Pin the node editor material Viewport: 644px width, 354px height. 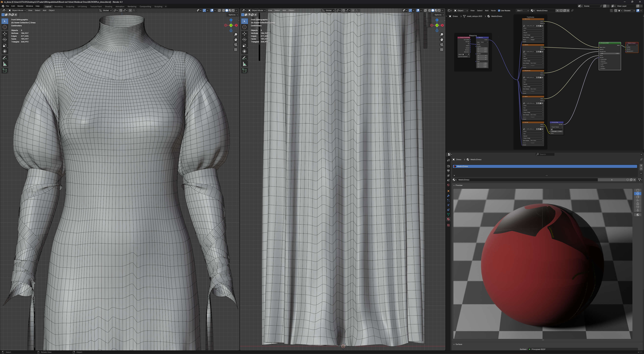pos(572,11)
